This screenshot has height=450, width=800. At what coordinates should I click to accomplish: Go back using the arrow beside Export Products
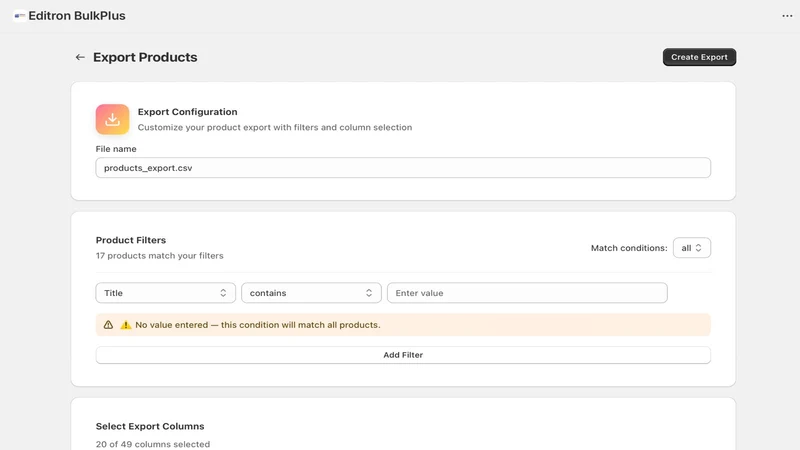click(x=80, y=57)
